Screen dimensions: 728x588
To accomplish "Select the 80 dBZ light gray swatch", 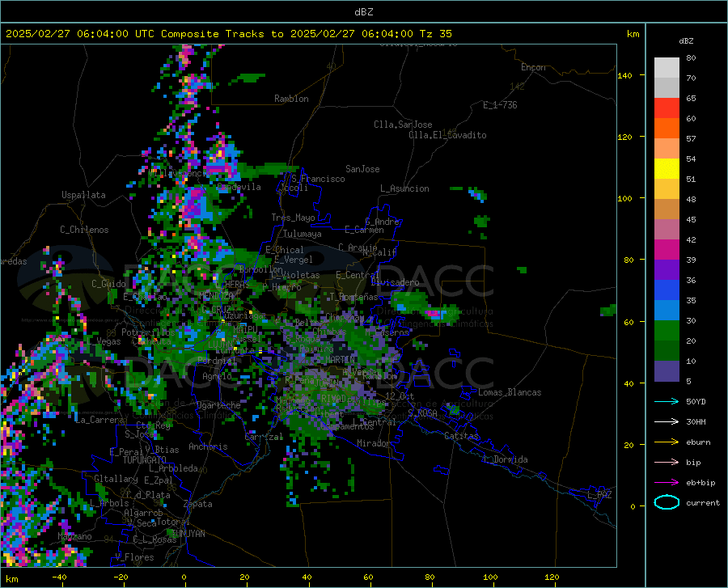I will pyautogui.click(x=667, y=67).
